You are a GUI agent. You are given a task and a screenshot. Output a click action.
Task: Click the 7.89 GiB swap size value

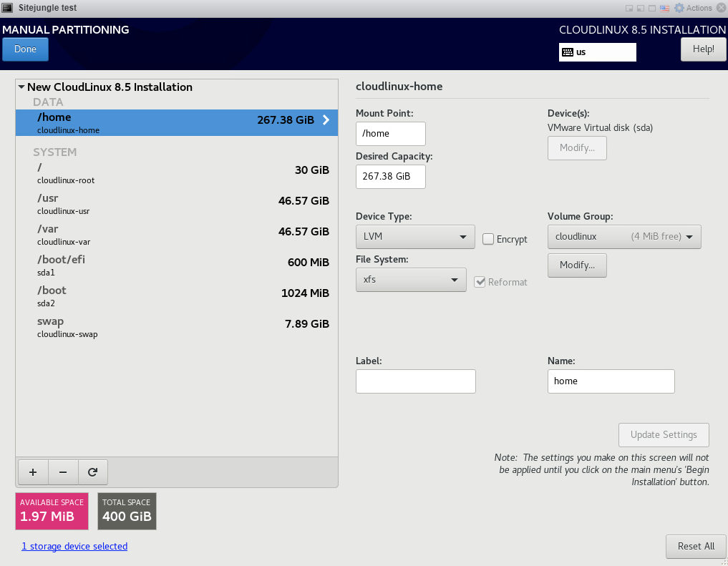(307, 324)
